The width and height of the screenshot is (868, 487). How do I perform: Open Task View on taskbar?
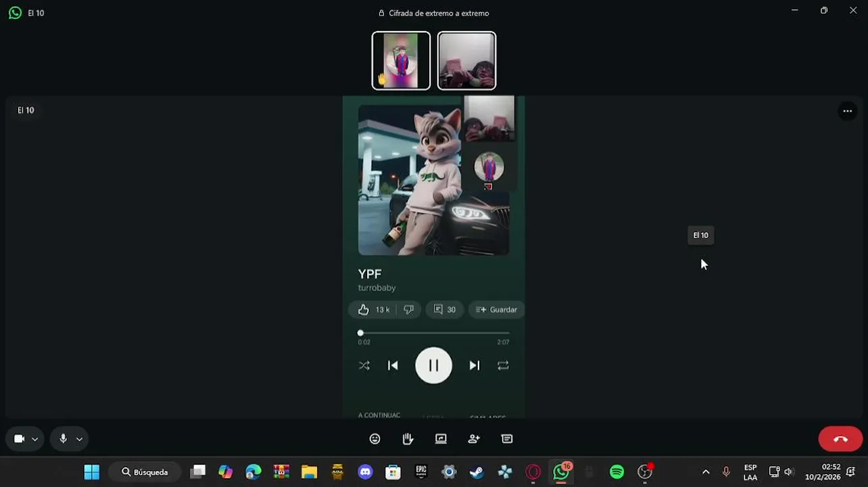pyautogui.click(x=197, y=472)
